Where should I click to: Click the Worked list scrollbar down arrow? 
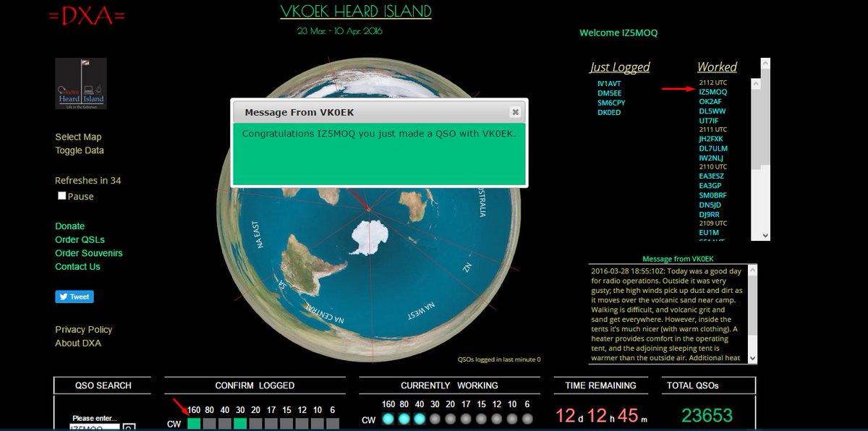click(765, 235)
